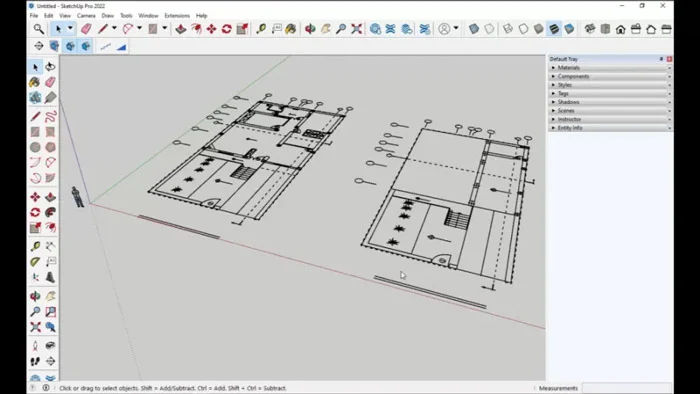Select the Circle tool
This screenshot has width=700, height=394.
click(x=35, y=147)
